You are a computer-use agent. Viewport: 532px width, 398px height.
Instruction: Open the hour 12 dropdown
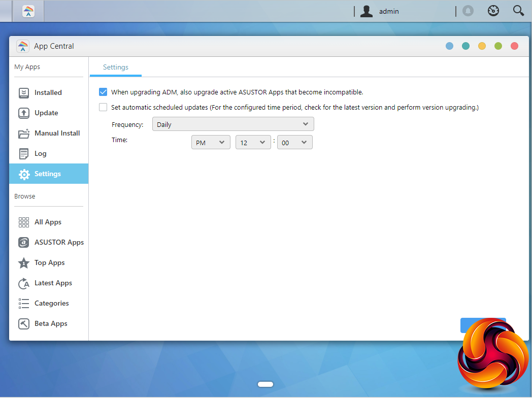pos(253,143)
